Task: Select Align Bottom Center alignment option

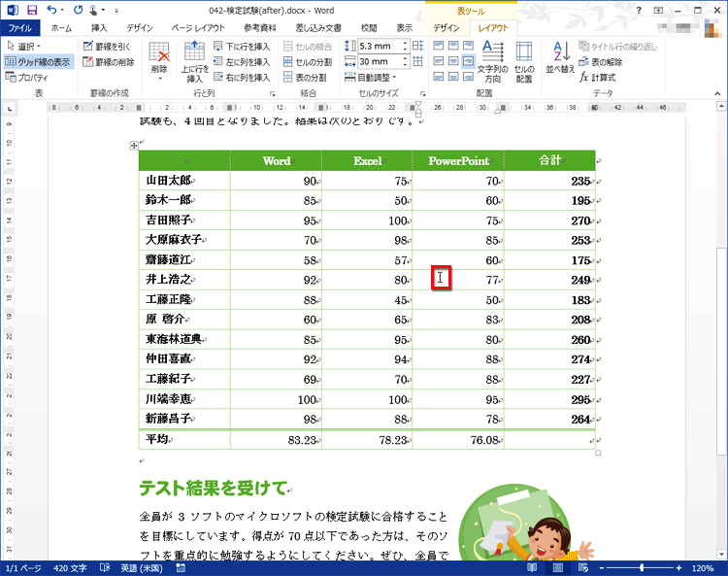Action: point(453,76)
